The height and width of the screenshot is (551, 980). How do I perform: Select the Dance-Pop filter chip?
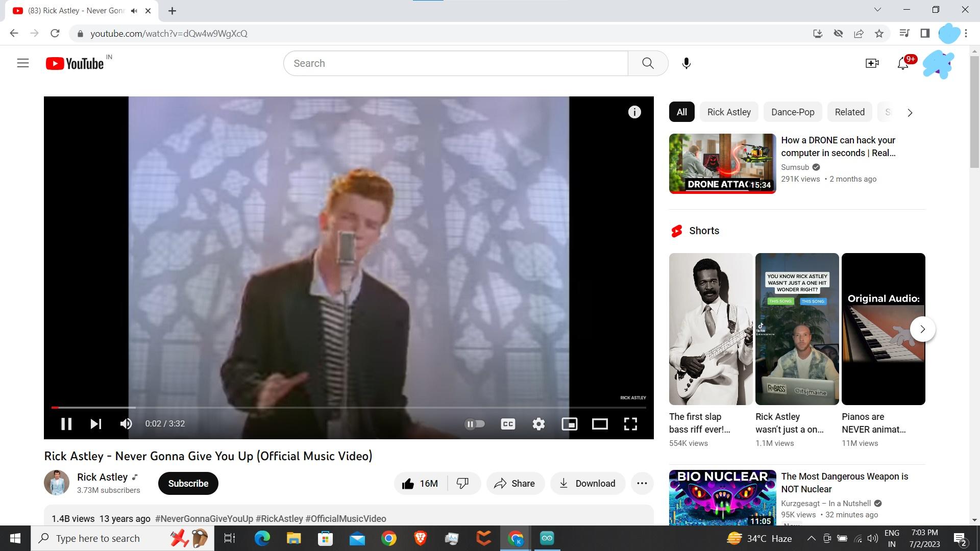tap(793, 112)
